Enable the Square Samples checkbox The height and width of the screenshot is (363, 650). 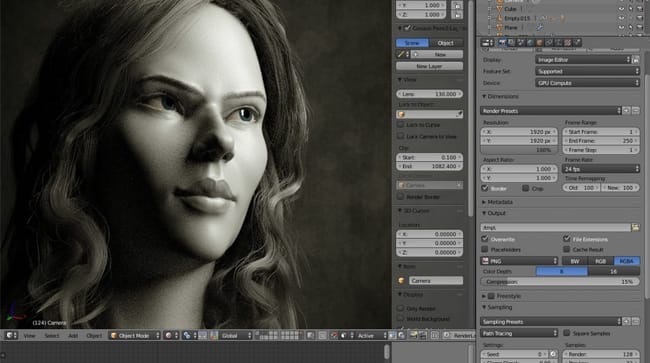coord(567,333)
